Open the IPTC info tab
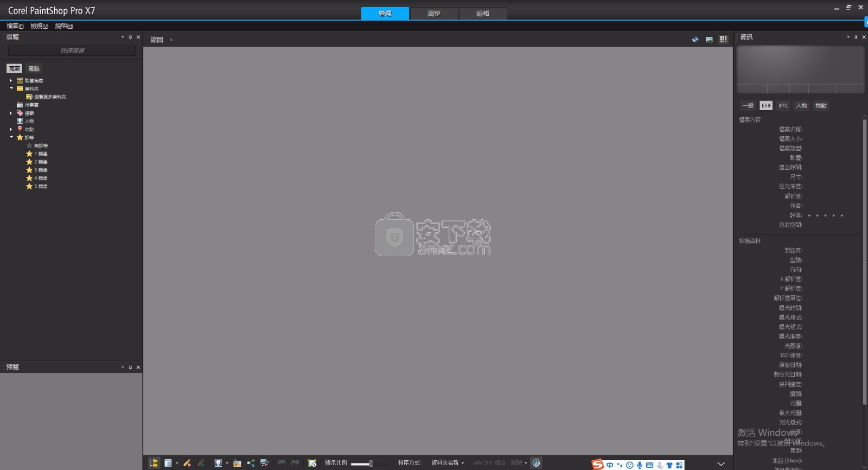Viewport: 868px width, 470px height. click(783, 106)
